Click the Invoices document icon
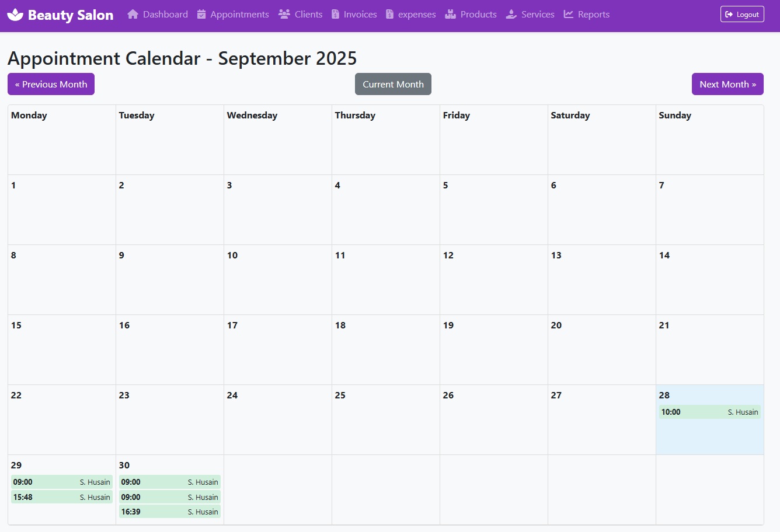 [x=337, y=14]
